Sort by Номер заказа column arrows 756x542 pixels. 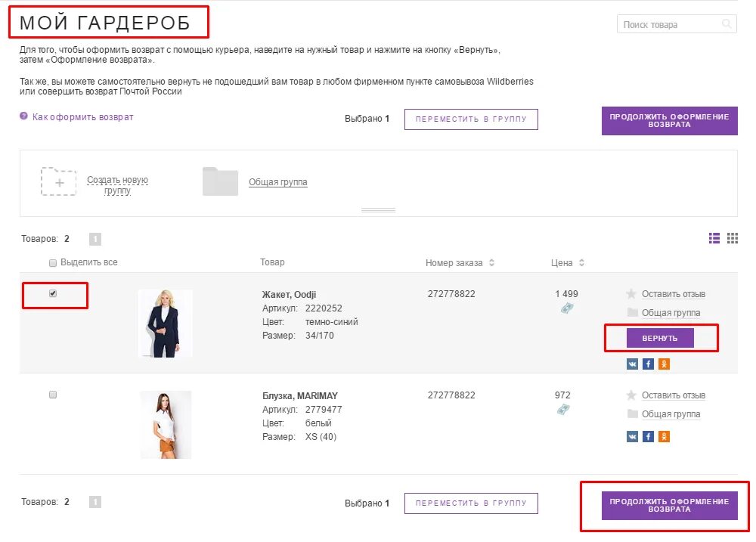[491, 263]
